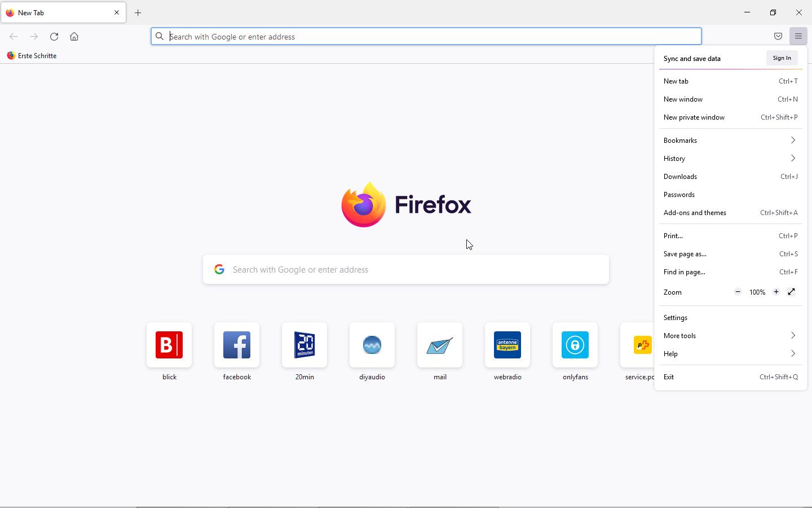The image size is (812, 508).
Task: Go to the Home page icon
Action: coord(74,37)
